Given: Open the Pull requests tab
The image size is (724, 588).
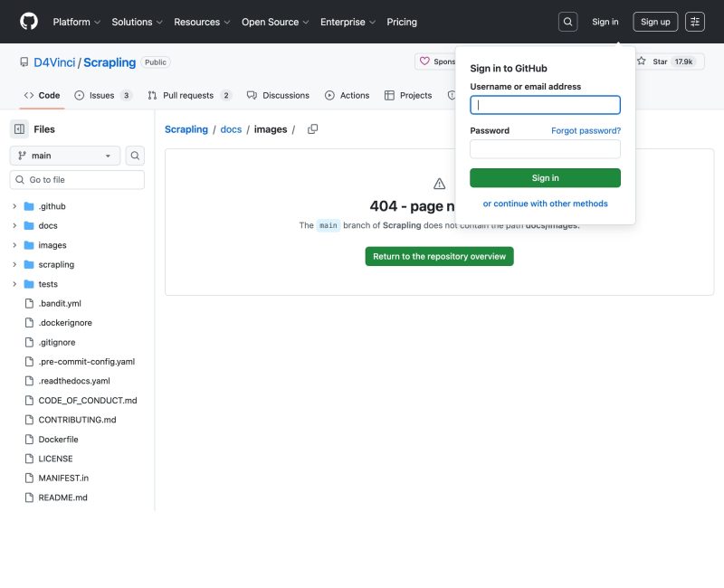Looking at the screenshot, I should [x=189, y=95].
